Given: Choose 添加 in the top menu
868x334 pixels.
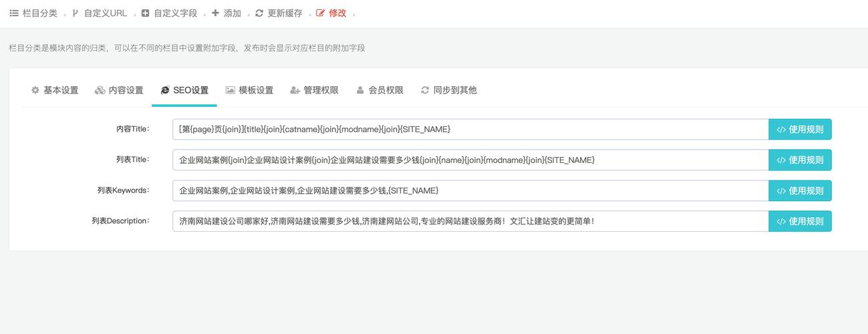Looking at the screenshot, I should coord(227,13).
